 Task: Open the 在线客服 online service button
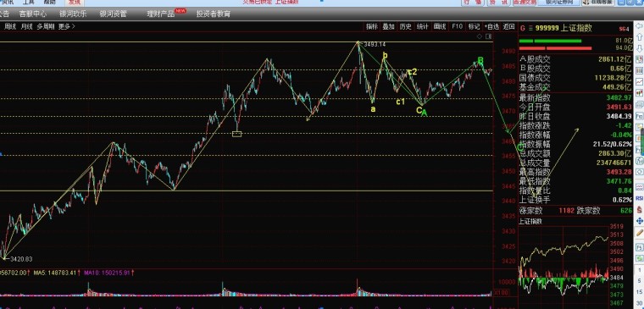click(598, 2)
